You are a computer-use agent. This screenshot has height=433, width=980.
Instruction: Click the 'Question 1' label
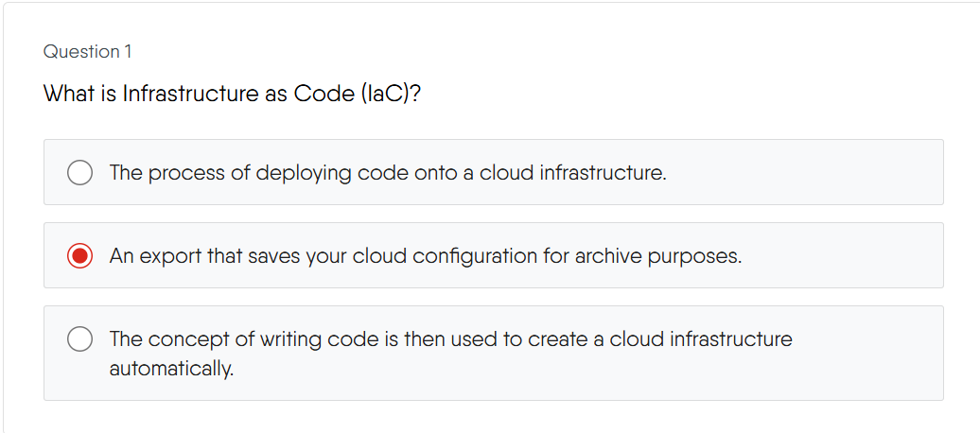pos(81,52)
